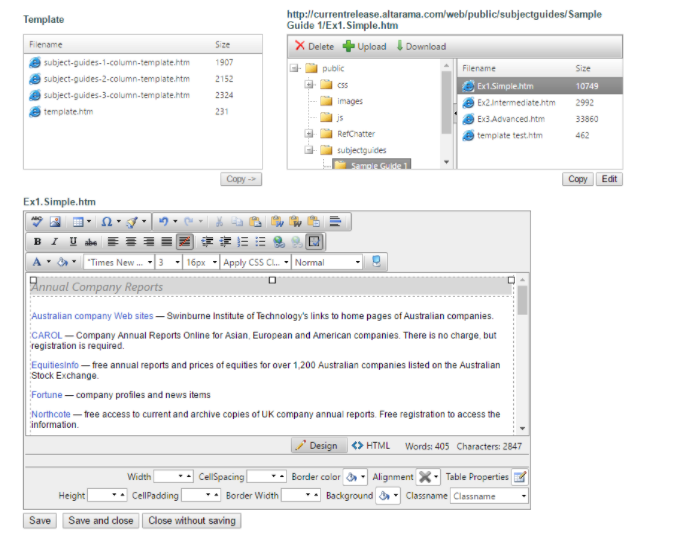The image size is (693, 557).
Task: Click Download in file toolbar
Action: pos(421,46)
